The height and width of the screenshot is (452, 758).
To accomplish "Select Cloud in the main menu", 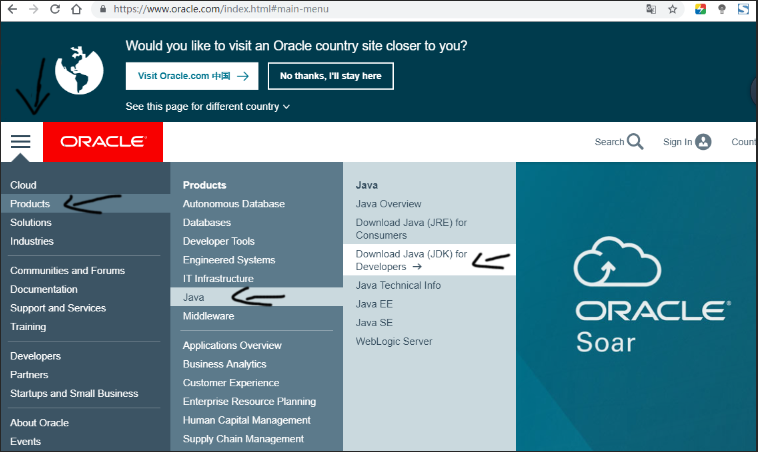I will (23, 185).
